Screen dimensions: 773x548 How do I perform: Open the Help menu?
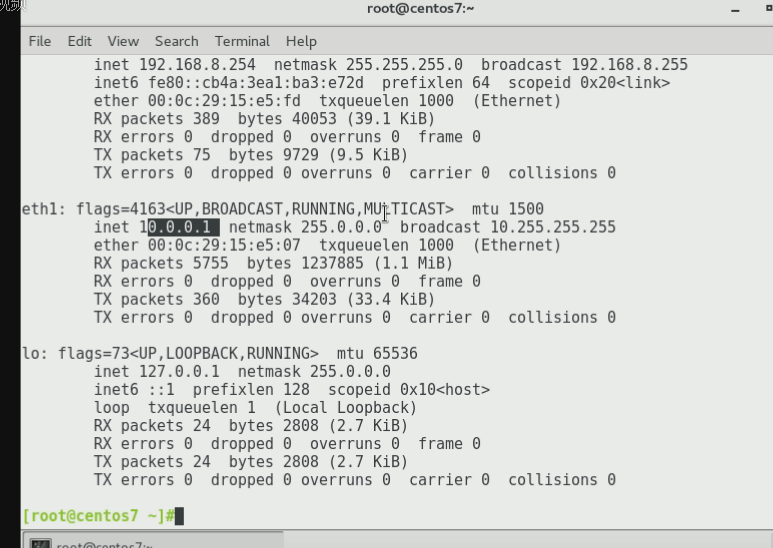pos(301,41)
